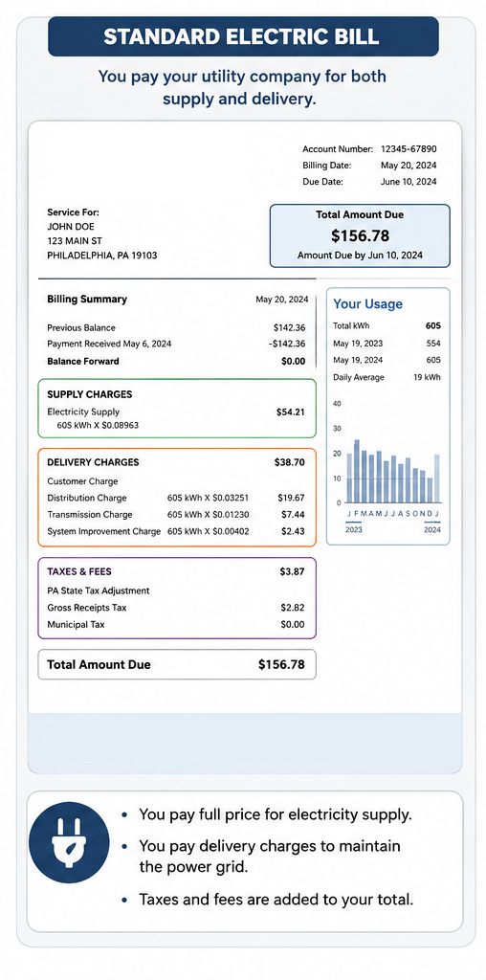Click the Daily Average 19 kWh row
Screen dimensions: 486x980
point(387,377)
